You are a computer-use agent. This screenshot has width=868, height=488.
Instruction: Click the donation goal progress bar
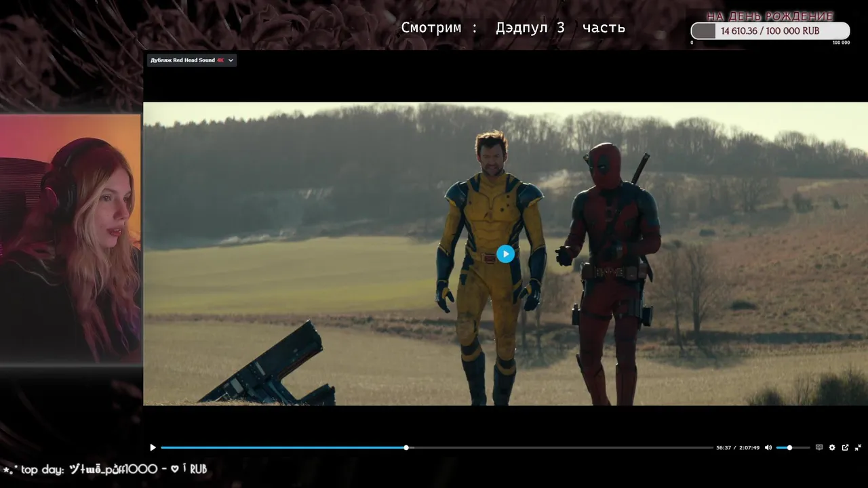pyautogui.click(x=770, y=31)
